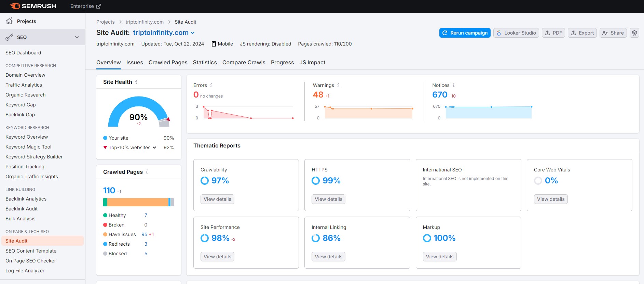The height and width of the screenshot is (284, 644).
Task: Open settings gear icon
Action: [634, 33]
